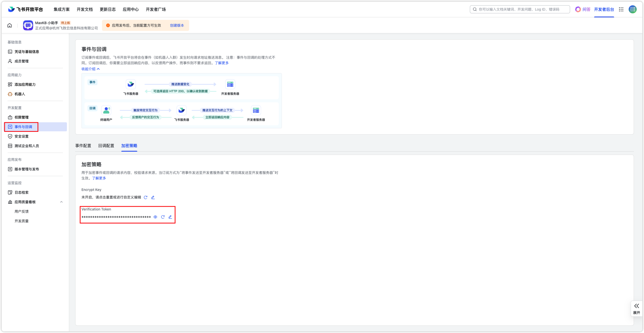Click 了解更多 under 加密策略 description

(99, 178)
